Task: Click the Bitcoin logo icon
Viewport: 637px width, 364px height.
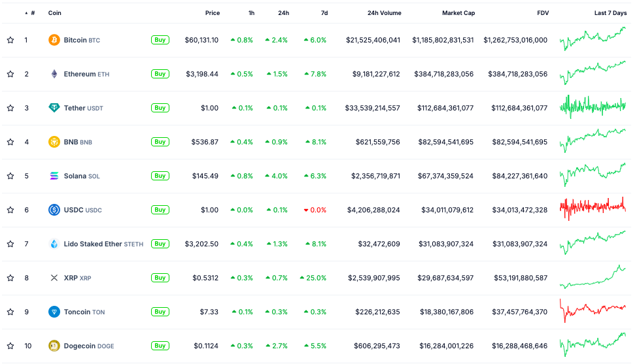Action: point(54,40)
